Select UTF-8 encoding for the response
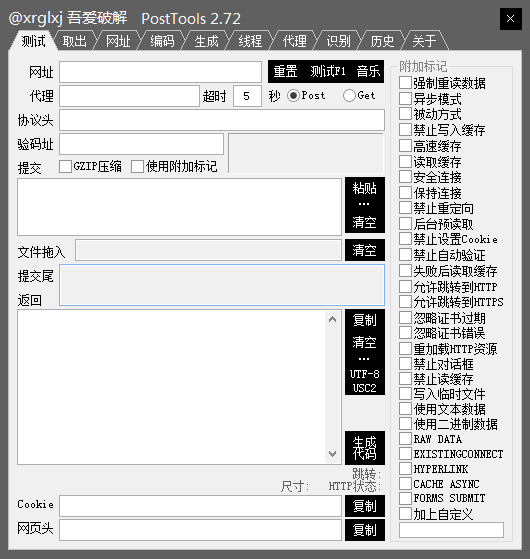 365,374
